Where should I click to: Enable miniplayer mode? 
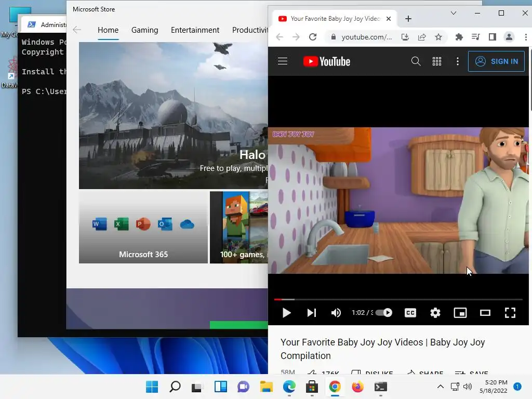coord(460,313)
